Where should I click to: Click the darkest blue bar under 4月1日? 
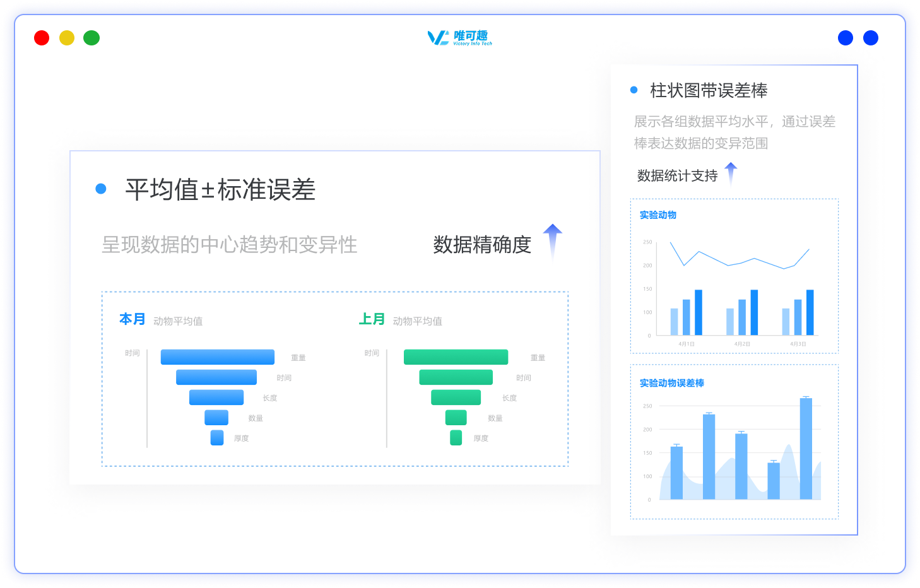(698, 312)
